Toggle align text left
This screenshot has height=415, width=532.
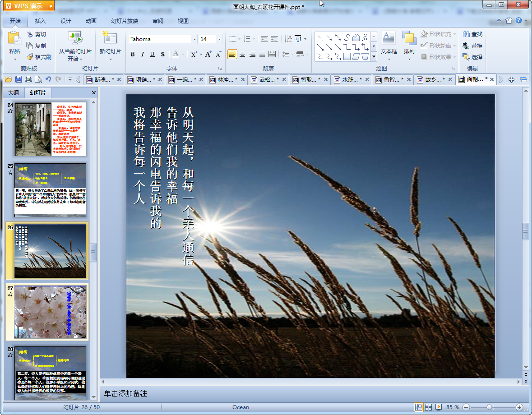coord(232,54)
